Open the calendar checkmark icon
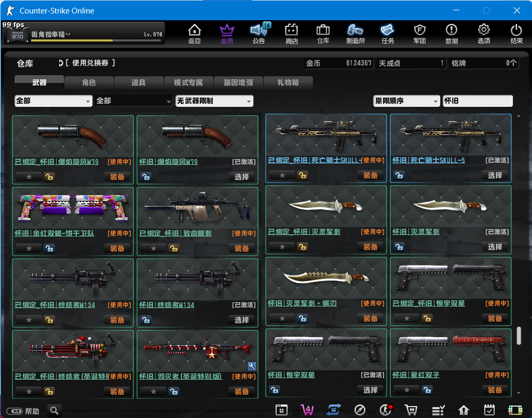Image resolution: width=532 pixels, height=418 pixels. [x=489, y=410]
